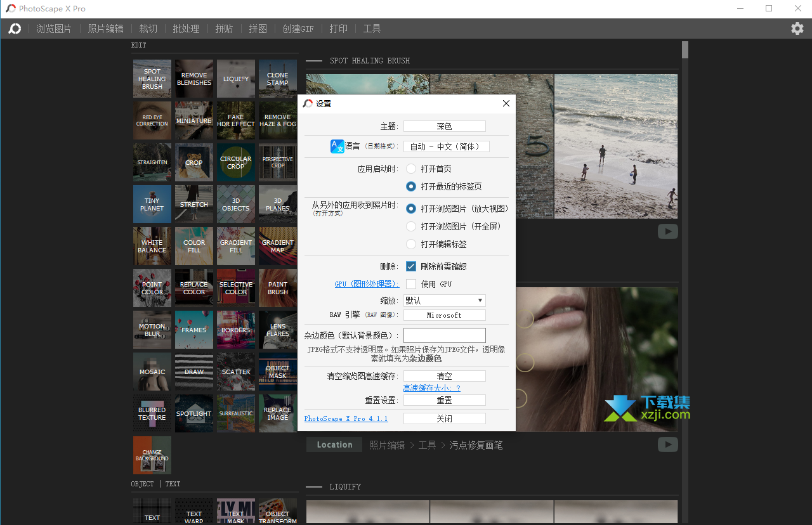
Task: Enable the 使用 GPU checkbox
Action: pos(411,284)
